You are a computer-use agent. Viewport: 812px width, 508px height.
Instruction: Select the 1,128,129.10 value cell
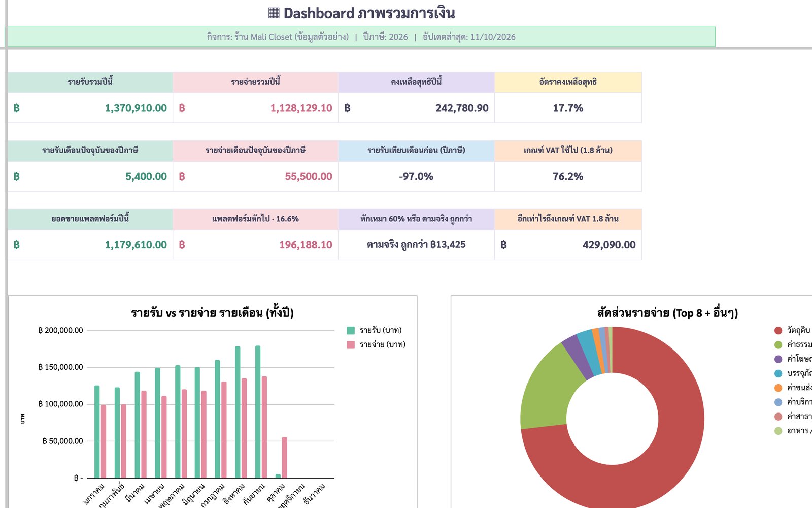coord(255,108)
